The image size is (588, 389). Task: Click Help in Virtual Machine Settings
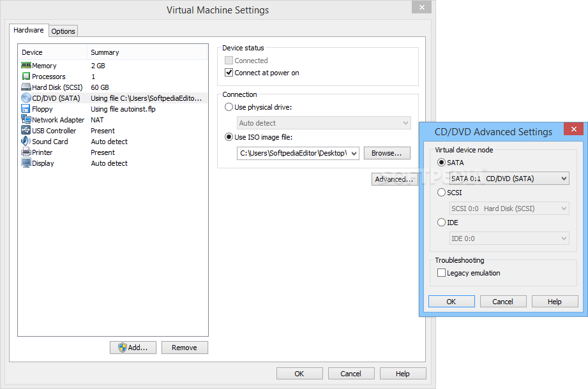403,374
